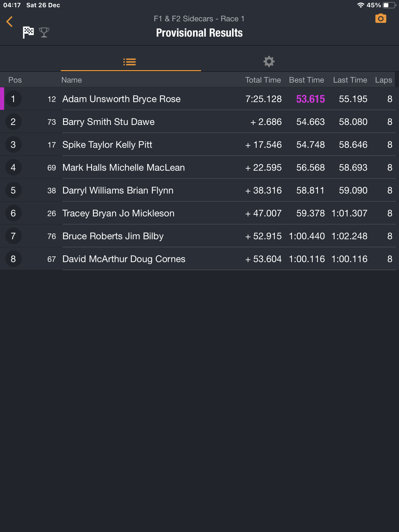This screenshot has width=399, height=532.
Task: Select the Wi-Fi status icon
Action: click(361, 5)
